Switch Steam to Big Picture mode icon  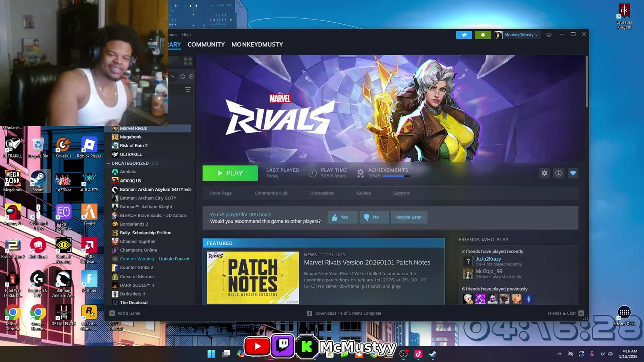(x=549, y=35)
